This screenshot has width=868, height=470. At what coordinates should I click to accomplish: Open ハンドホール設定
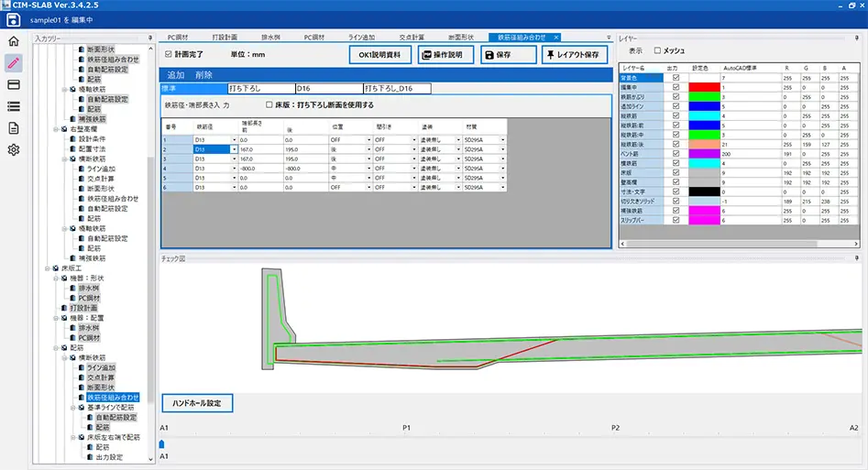(197, 403)
